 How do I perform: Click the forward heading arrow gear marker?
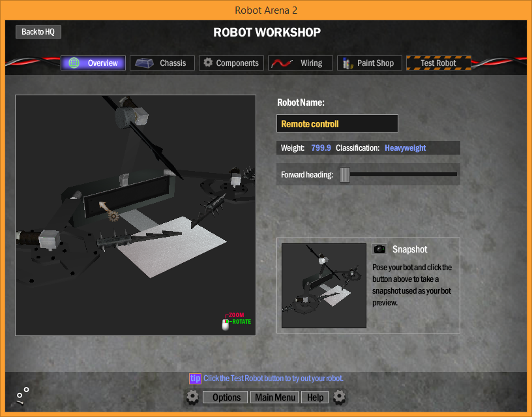[x=109, y=211]
